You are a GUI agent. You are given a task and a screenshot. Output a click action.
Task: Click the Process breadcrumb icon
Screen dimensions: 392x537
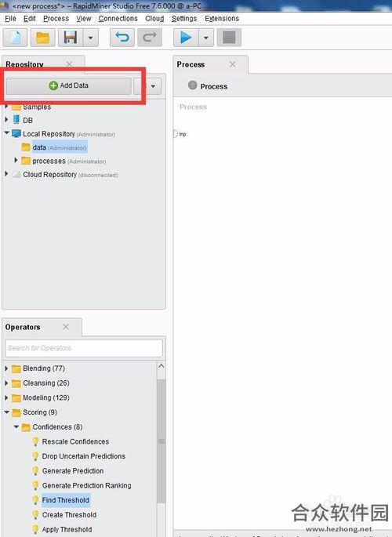[x=193, y=85]
